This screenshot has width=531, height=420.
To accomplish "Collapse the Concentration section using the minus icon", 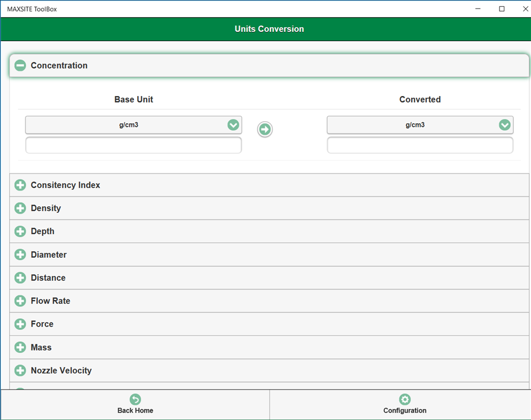I will tap(20, 65).
